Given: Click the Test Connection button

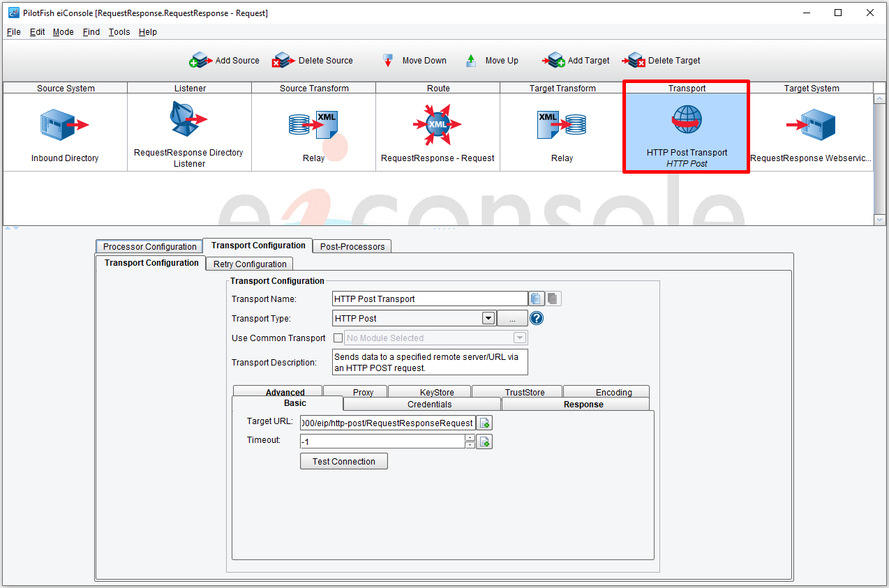Looking at the screenshot, I should 344,461.
